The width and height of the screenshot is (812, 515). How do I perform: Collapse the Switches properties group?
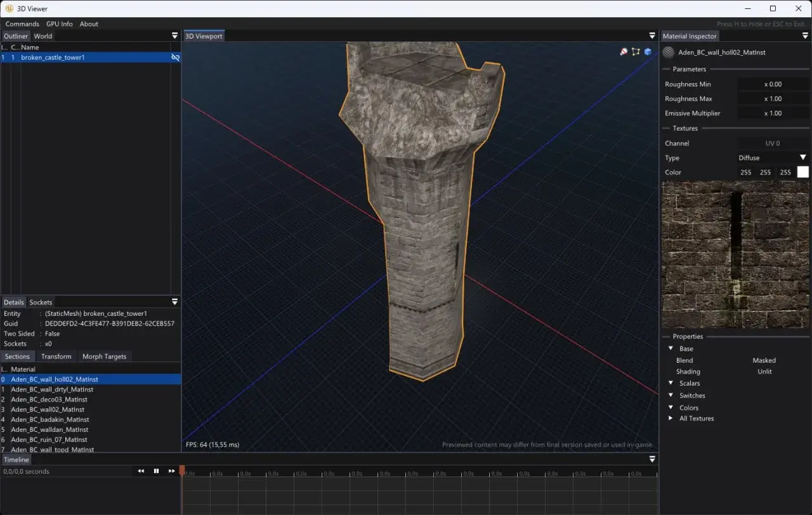tap(671, 395)
